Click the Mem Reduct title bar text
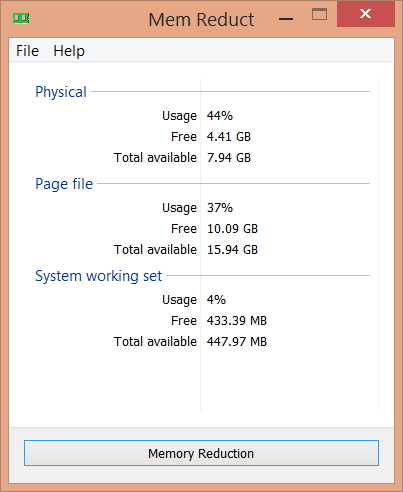Screen dimensions: 403x492 coord(201,20)
